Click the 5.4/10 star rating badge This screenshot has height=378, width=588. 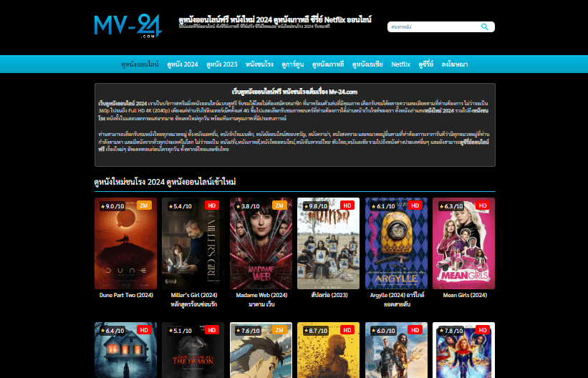click(x=180, y=206)
